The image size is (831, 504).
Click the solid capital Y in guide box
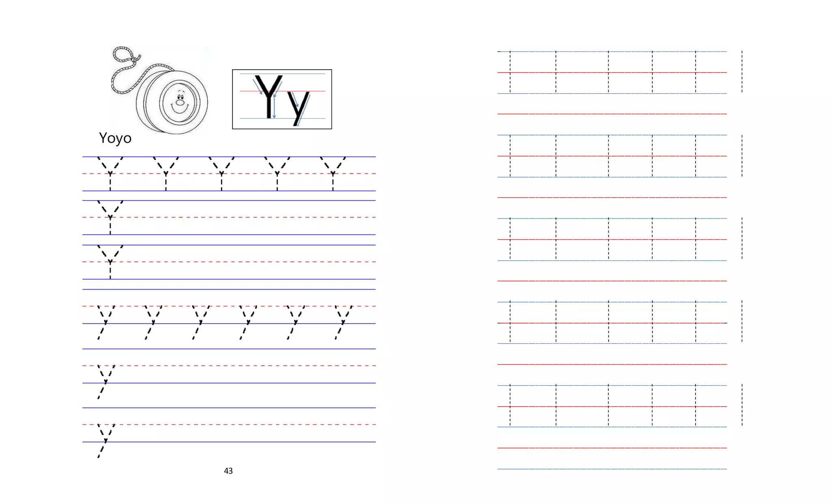[x=268, y=97]
